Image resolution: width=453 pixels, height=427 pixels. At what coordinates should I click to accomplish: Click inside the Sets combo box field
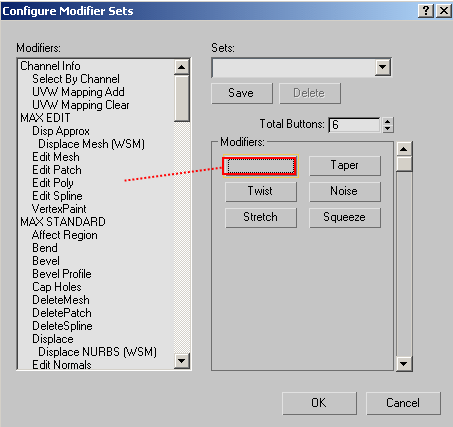click(x=294, y=68)
